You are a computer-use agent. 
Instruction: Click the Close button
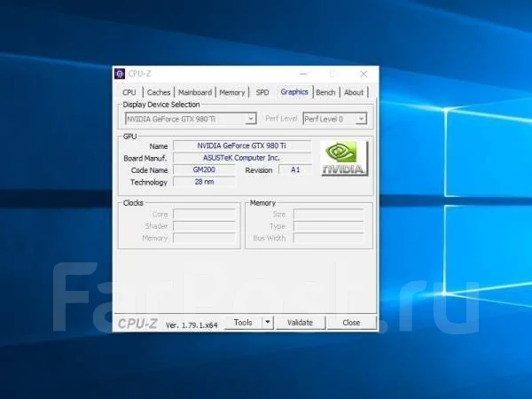point(351,323)
